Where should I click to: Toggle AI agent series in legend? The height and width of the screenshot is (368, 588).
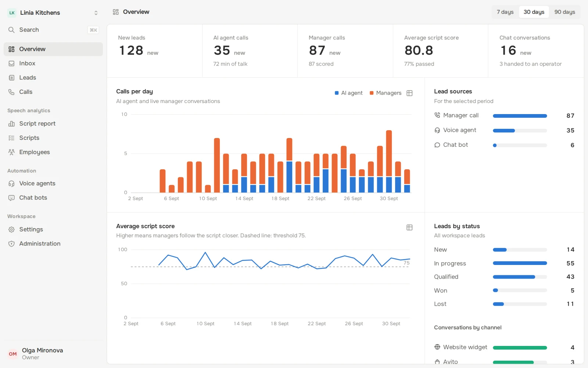pos(348,93)
